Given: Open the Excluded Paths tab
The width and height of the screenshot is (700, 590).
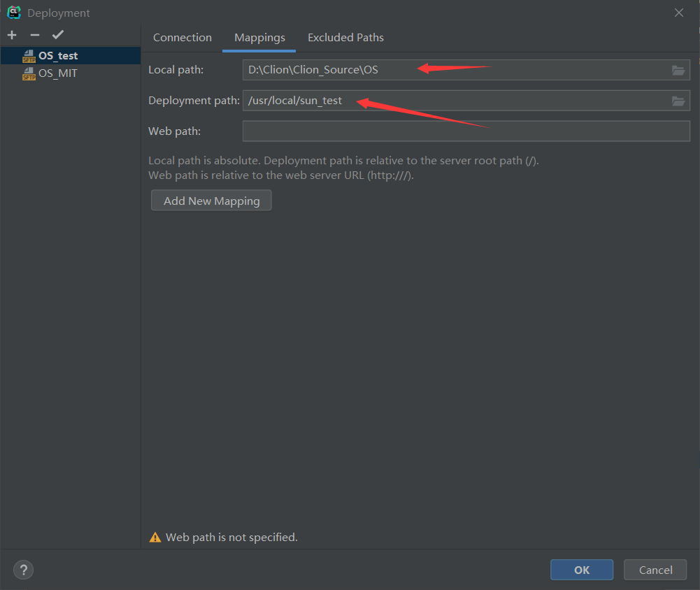Looking at the screenshot, I should point(345,38).
